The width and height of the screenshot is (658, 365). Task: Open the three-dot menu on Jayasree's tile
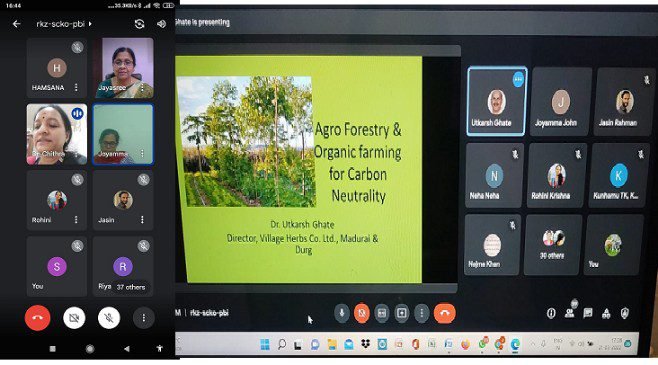click(x=142, y=87)
